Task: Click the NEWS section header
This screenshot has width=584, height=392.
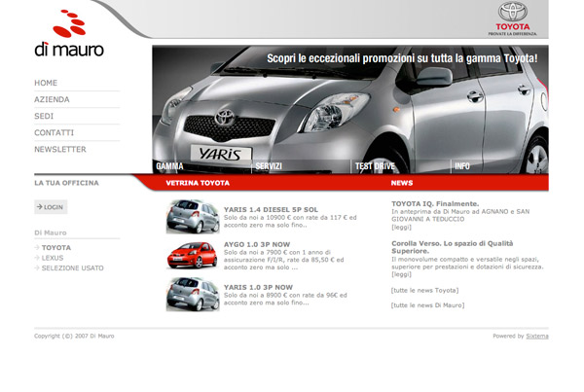Action: click(401, 183)
